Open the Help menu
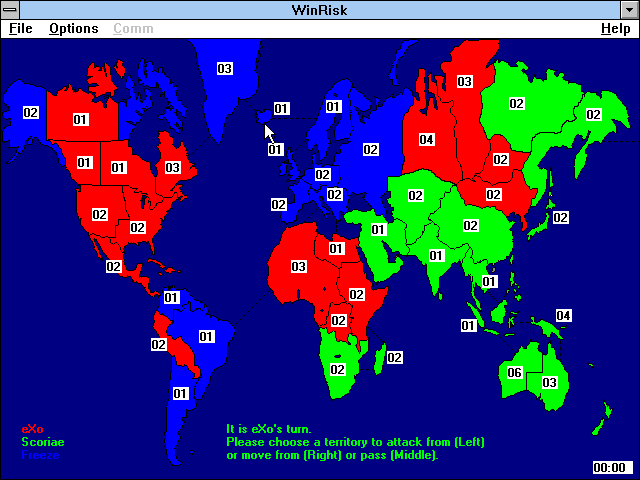The height and width of the screenshot is (480, 640). point(616,29)
